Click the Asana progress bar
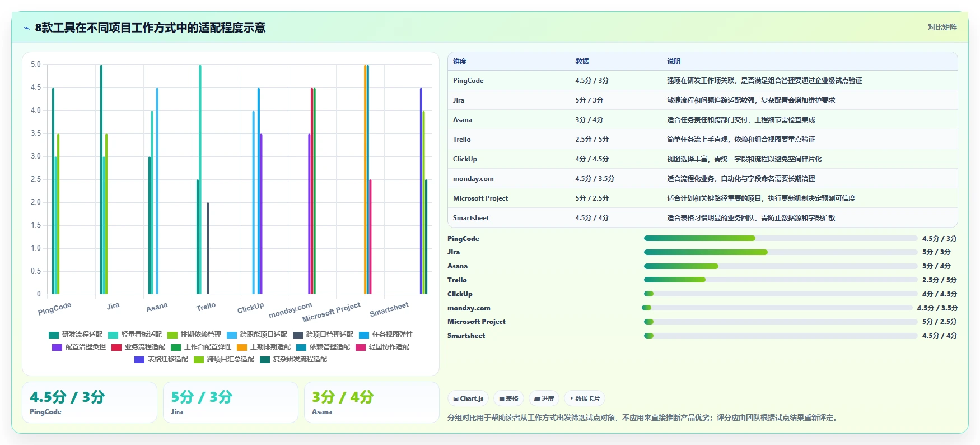Image resolution: width=980 pixels, height=445 pixels. [781, 266]
